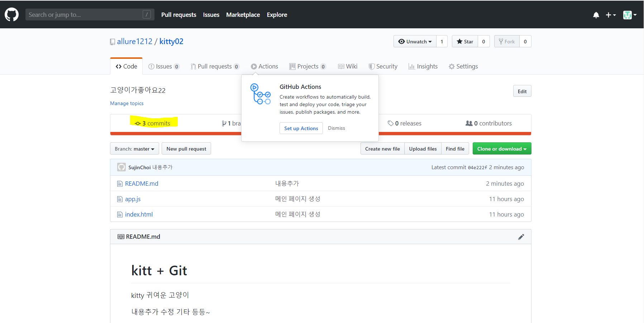This screenshot has height=323, width=644.
Task: Click '2 minutes ago' in README.md row
Action: [x=505, y=184]
